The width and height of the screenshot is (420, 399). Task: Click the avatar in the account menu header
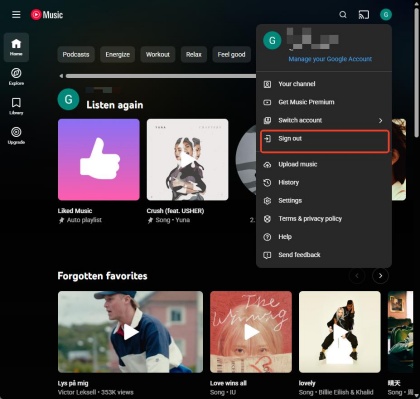coord(272,41)
